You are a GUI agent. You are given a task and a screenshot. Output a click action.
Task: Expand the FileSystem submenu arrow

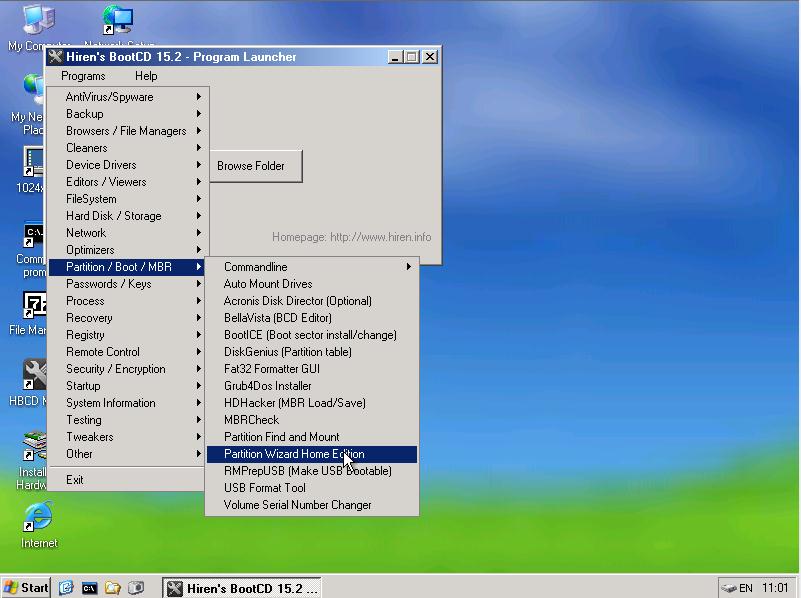point(199,199)
